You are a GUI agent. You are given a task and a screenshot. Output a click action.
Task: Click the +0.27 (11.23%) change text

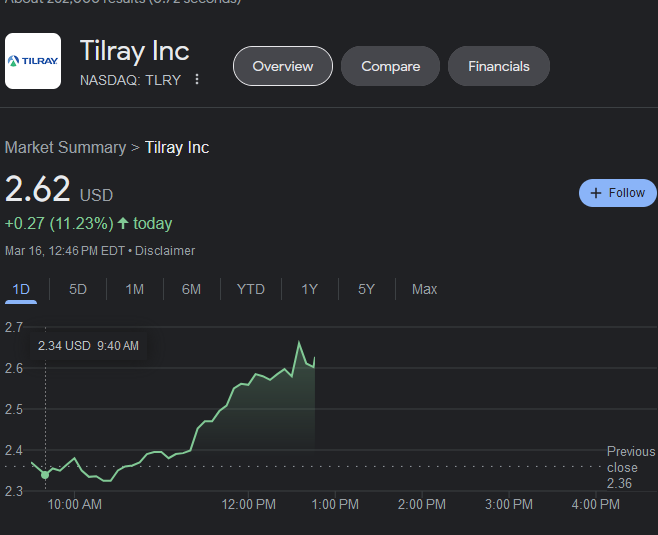point(59,224)
